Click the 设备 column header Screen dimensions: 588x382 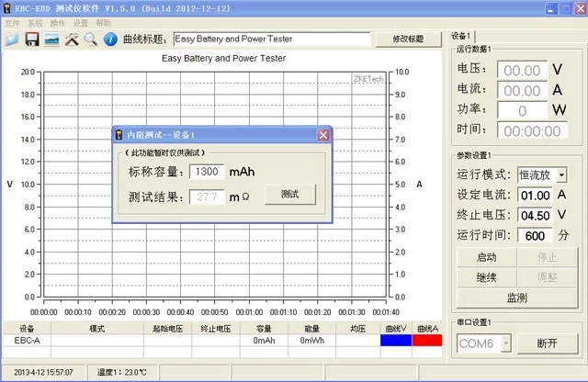point(27,329)
